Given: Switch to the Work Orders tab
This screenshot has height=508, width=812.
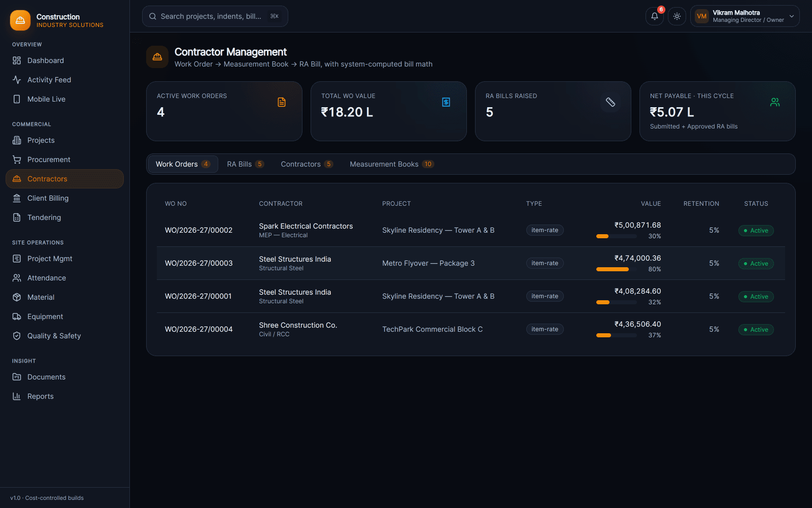Looking at the screenshot, I should click(x=183, y=164).
